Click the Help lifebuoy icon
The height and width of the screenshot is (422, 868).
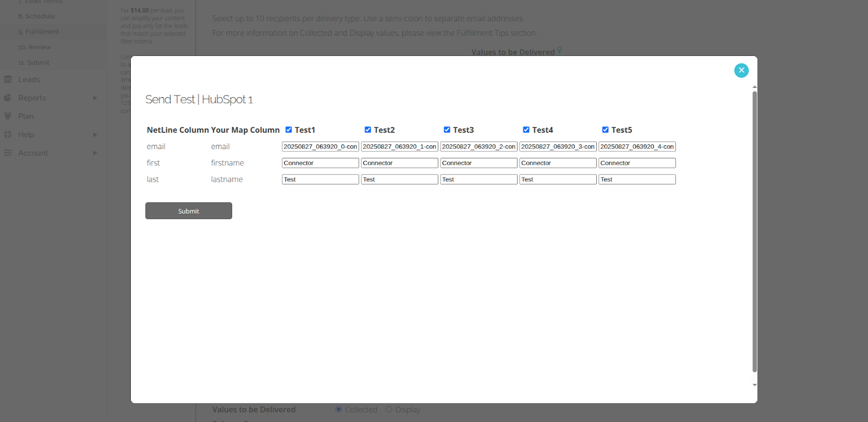pyautogui.click(x=8, y=135)
